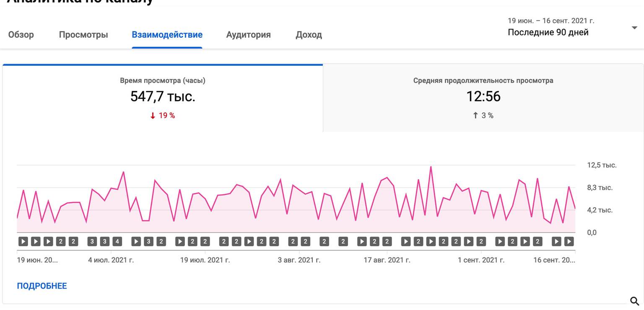Expand the Последние 90 дней period selector
Image resolution: width=644 pixels, height=310 pixels.
(x=548, y=32)
